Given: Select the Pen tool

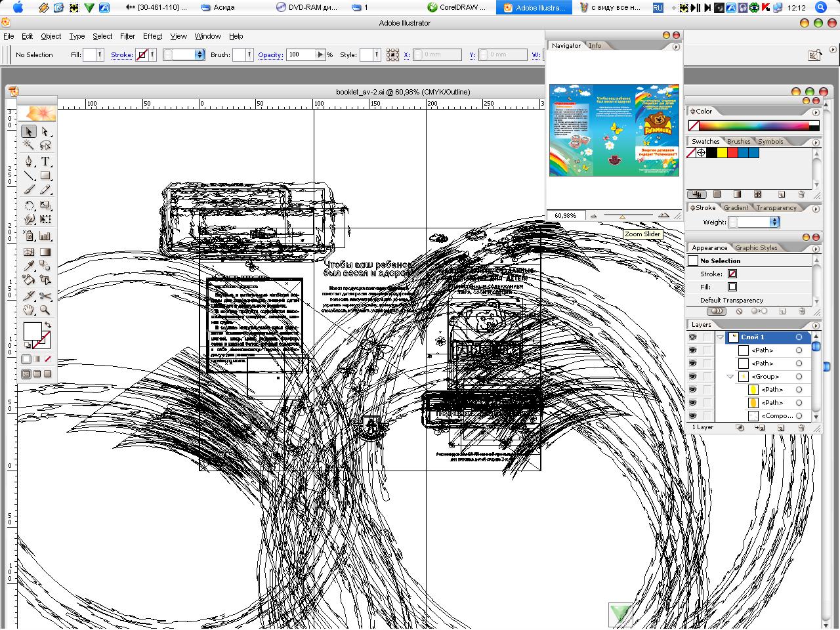Looking at the screenshot, I should (29, 161).
